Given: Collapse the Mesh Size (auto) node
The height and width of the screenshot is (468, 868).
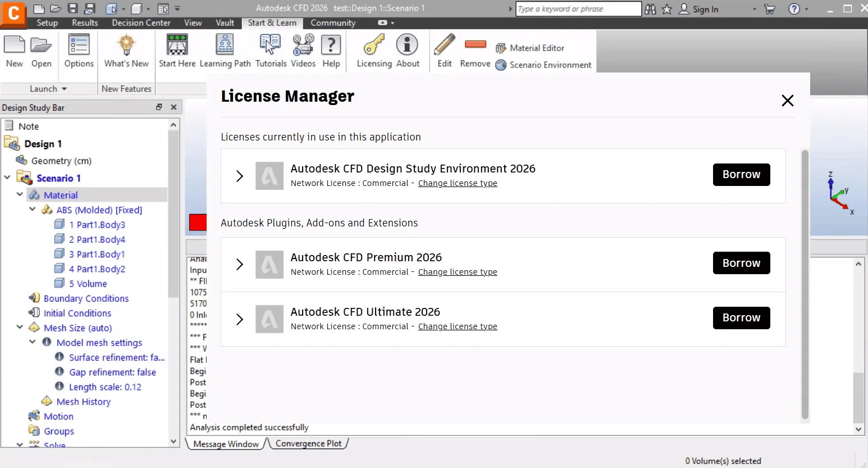Looking at the screenshot, I should point(20,327).
